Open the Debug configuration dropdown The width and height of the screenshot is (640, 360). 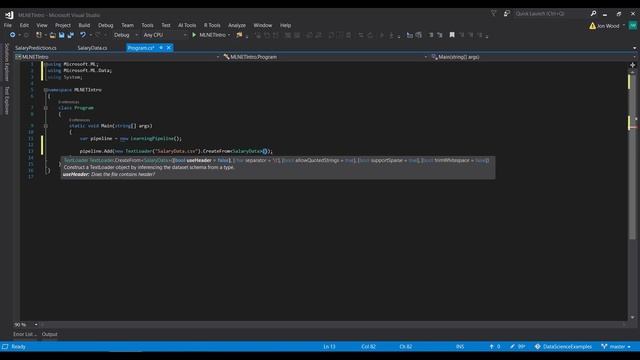(x=125, y=35)
